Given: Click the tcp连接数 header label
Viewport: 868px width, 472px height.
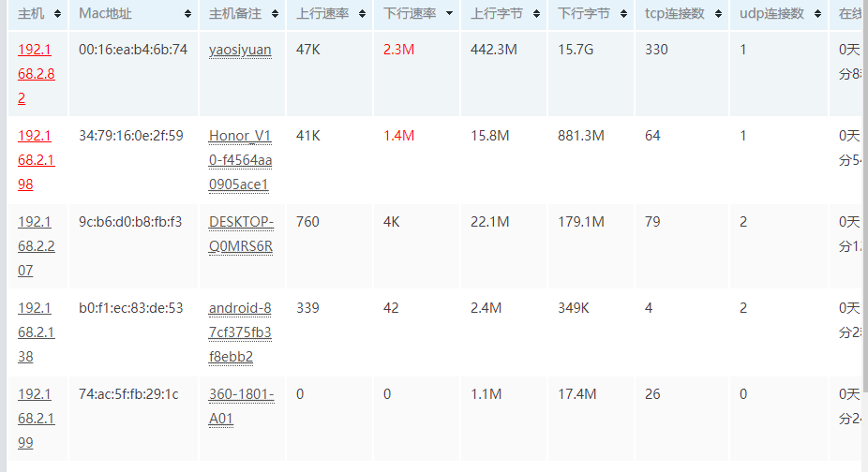Looking at the screenshot, I should coord(675,14).
